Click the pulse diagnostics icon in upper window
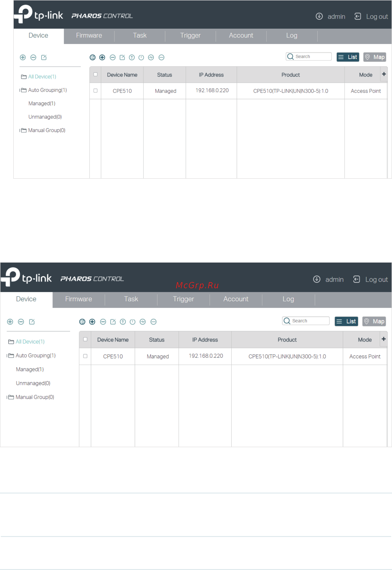Image resolution: width=392 pixels, height=570 pixels. coord(151,57)
